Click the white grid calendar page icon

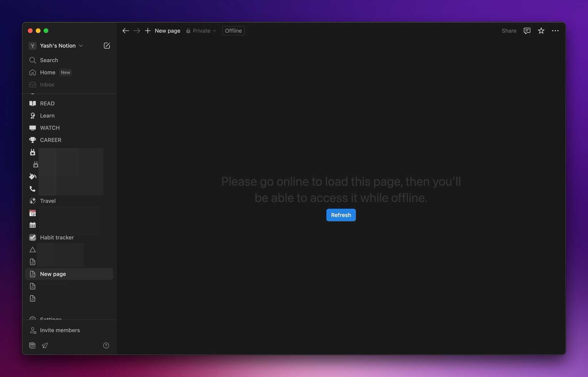click(32, 225)
